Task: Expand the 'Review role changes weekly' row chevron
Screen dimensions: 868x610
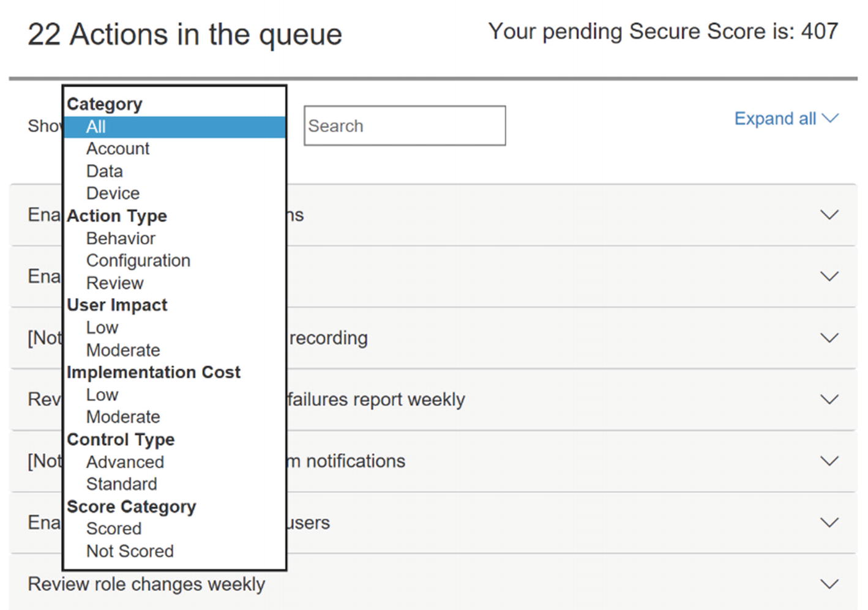Action: pos(829,584)
